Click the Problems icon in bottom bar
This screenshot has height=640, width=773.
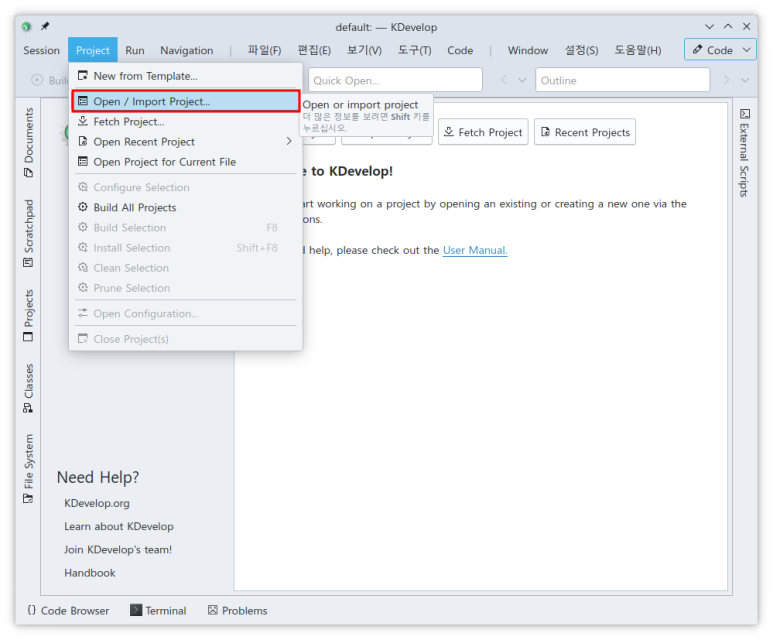[x=212, y=610]
